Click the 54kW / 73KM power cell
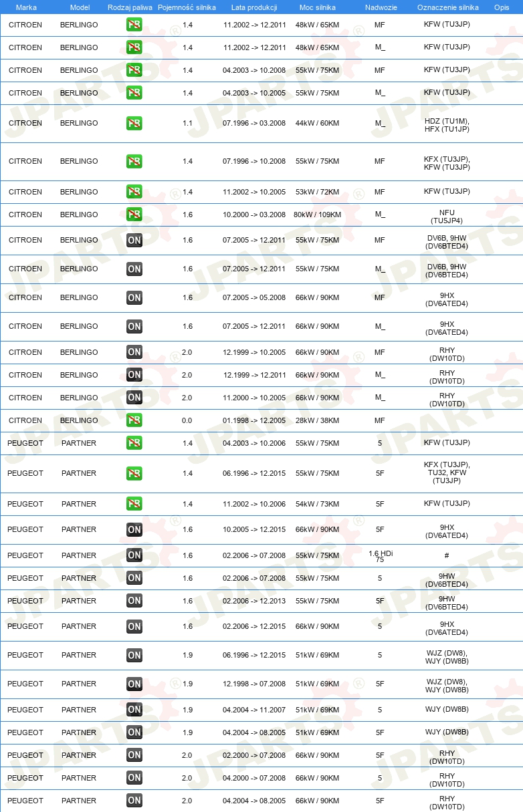 point(317,504)
